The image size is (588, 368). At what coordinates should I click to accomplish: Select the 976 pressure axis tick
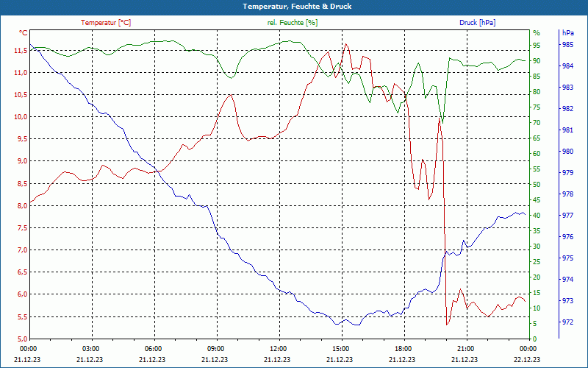pos(568,237)
